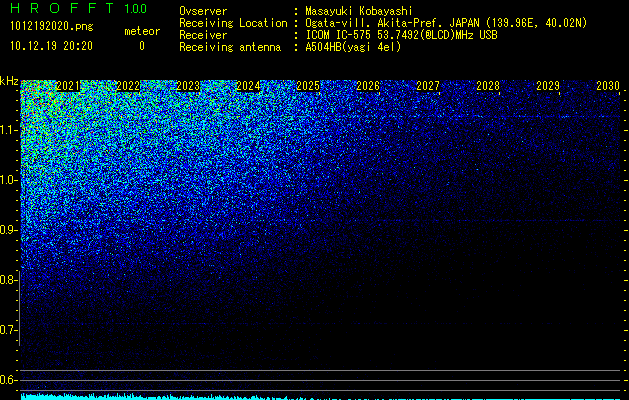This screenshot has height=400, width=629.
Task: Click the 0.9 kHz frequency label
Action: click(9, 230)
